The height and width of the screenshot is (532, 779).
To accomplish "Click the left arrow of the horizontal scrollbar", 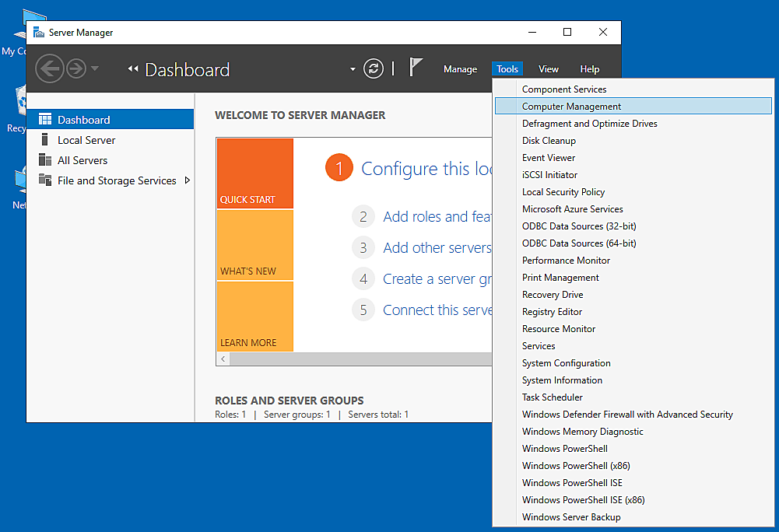I will click(x=223, y=359).
